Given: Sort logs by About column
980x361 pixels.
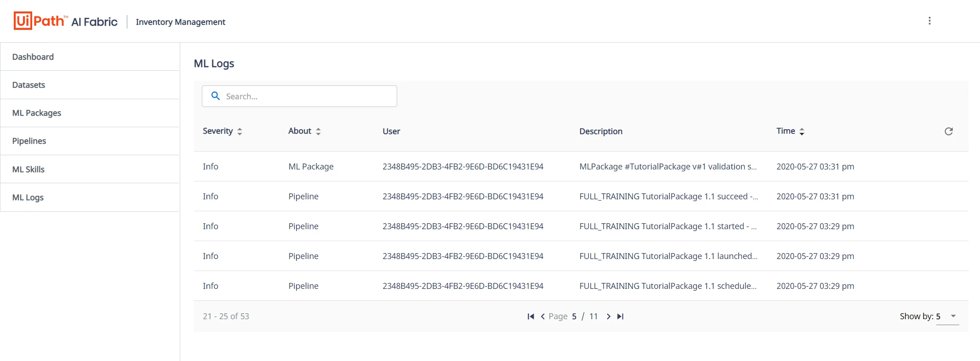Looking at the screenshot, I should (304, 131).
